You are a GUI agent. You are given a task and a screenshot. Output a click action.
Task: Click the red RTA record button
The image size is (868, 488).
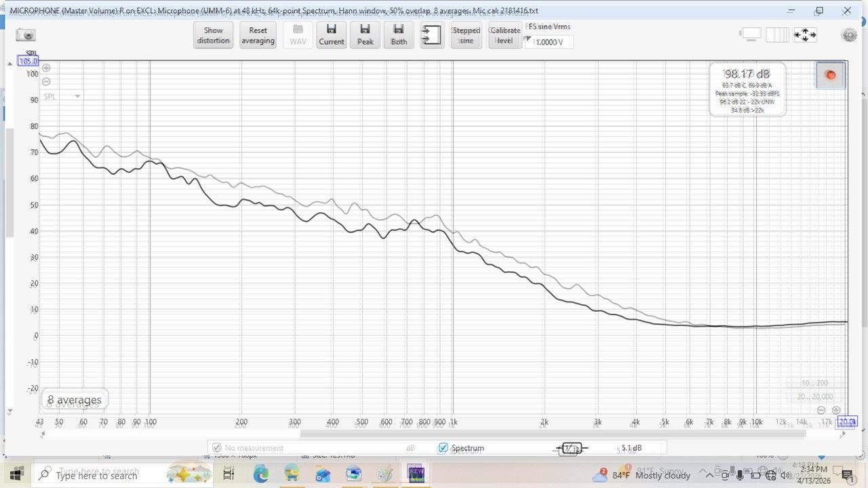coord(830,75)
